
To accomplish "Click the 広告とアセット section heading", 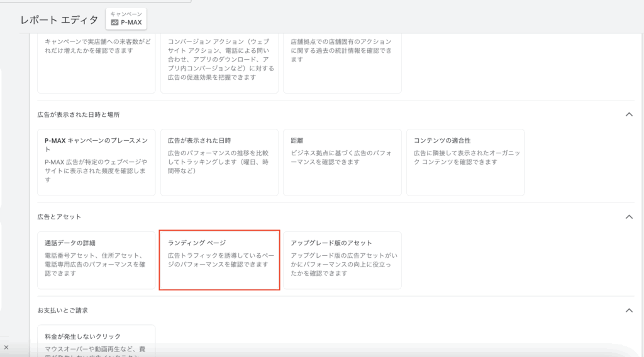I will tap(59, 217).
